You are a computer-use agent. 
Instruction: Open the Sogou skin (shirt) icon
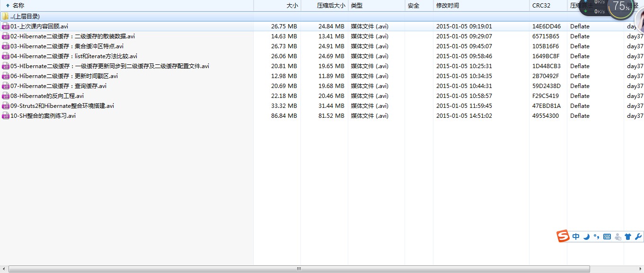pyautogui.click(x=628, y=237)
